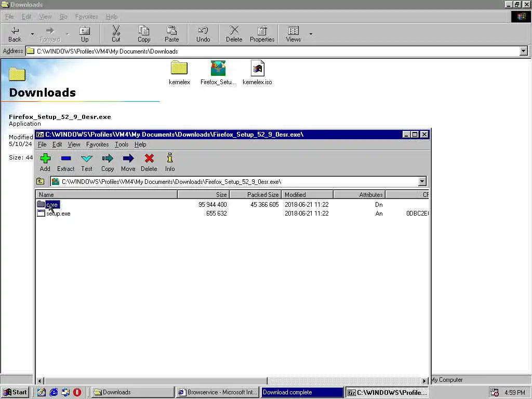
Task: Click the 45 366 605 packed size value
Action: coord(264,205)
